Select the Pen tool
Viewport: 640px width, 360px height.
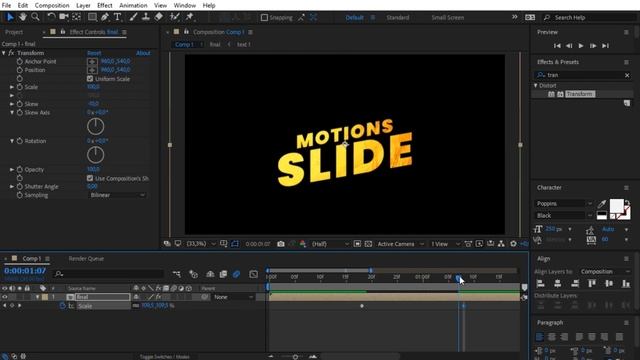105,17
